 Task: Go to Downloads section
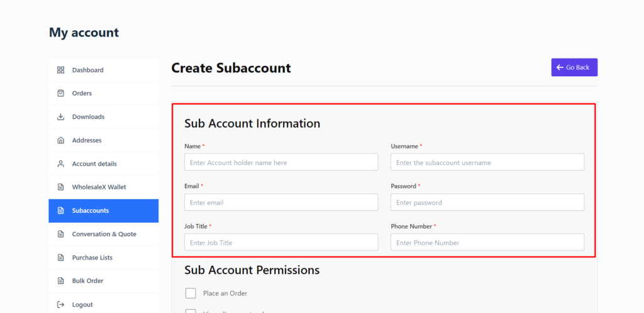pos(104,117)
